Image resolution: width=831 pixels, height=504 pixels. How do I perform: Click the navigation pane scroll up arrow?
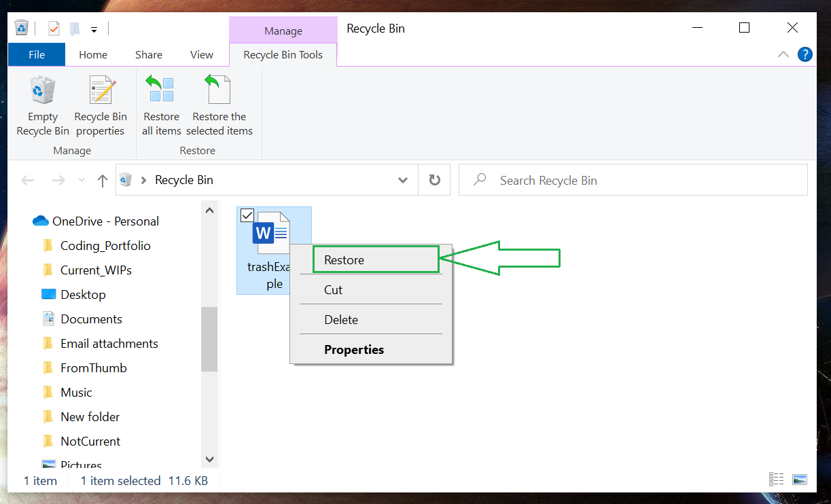(x=209, y=211)
